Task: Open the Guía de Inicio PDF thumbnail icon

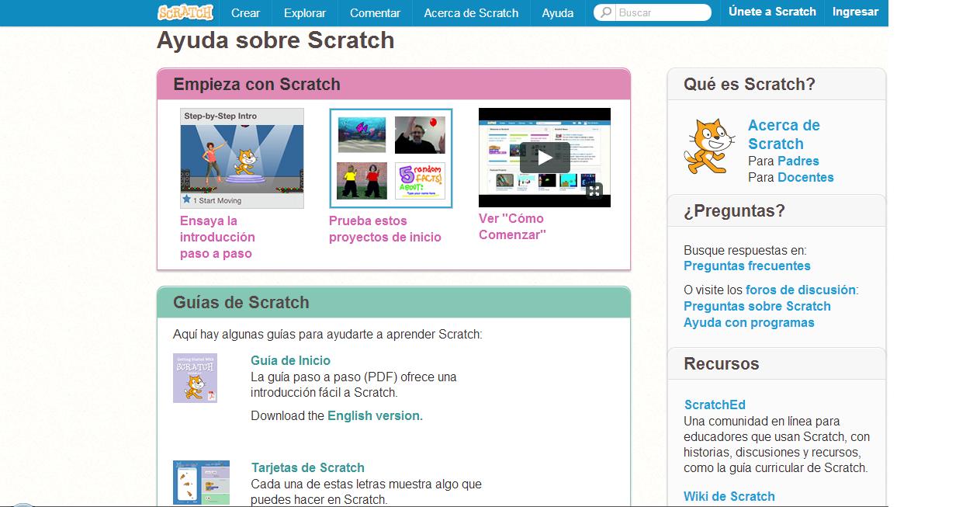Action: pos(195,378)
